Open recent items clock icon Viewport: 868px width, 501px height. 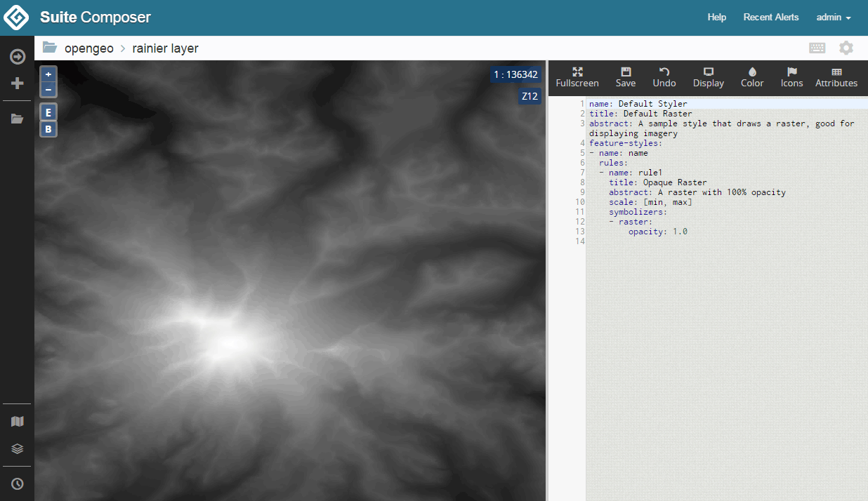[18, 484]
